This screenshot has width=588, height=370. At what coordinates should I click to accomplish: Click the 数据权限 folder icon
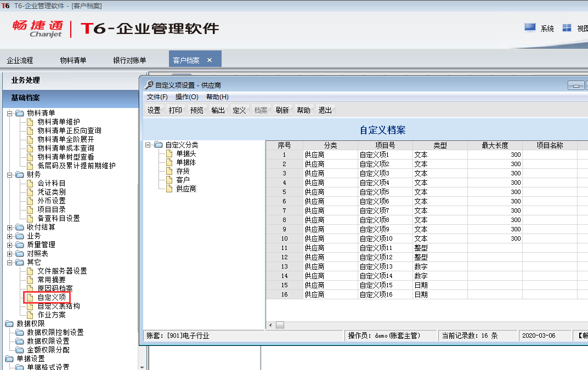click(9, 323)
